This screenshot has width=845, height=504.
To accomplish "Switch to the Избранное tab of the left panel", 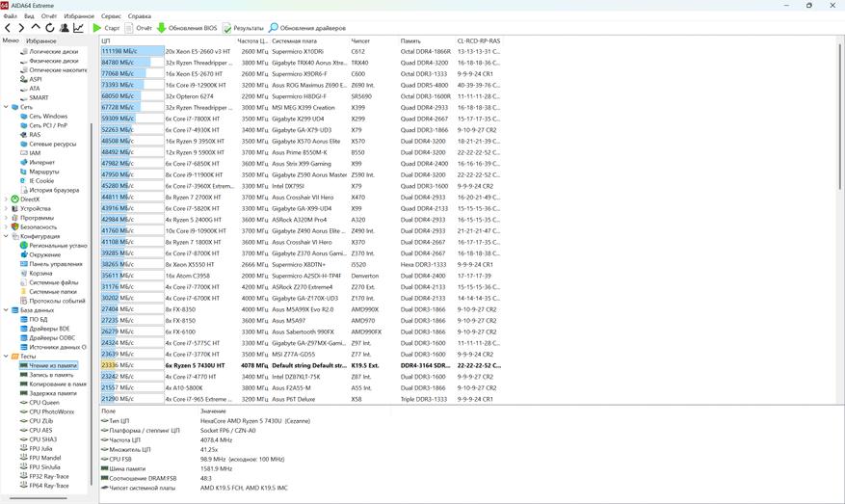I will pos(41,40).
